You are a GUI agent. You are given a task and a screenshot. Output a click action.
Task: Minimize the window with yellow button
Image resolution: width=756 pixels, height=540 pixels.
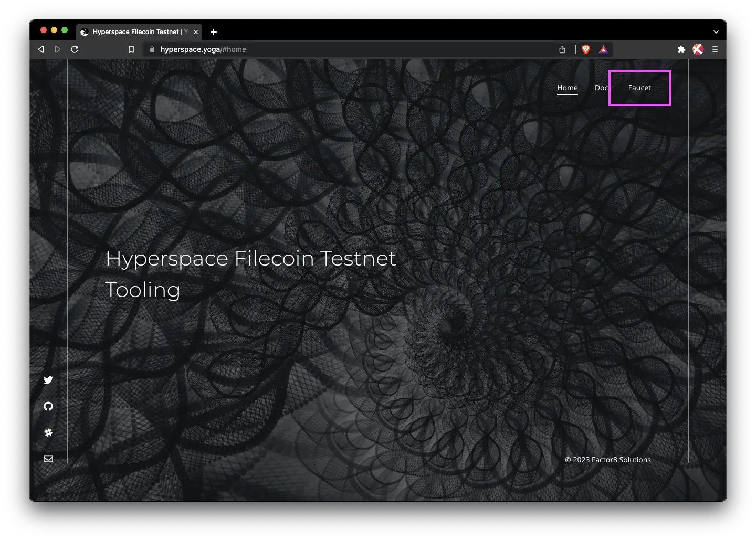(x=54, y=30)
